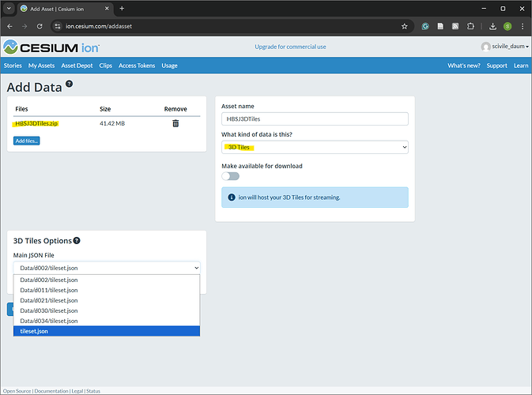Screen dimensions: 532x395
Task: Click What's new? link
Action: [x=464, y=66]
